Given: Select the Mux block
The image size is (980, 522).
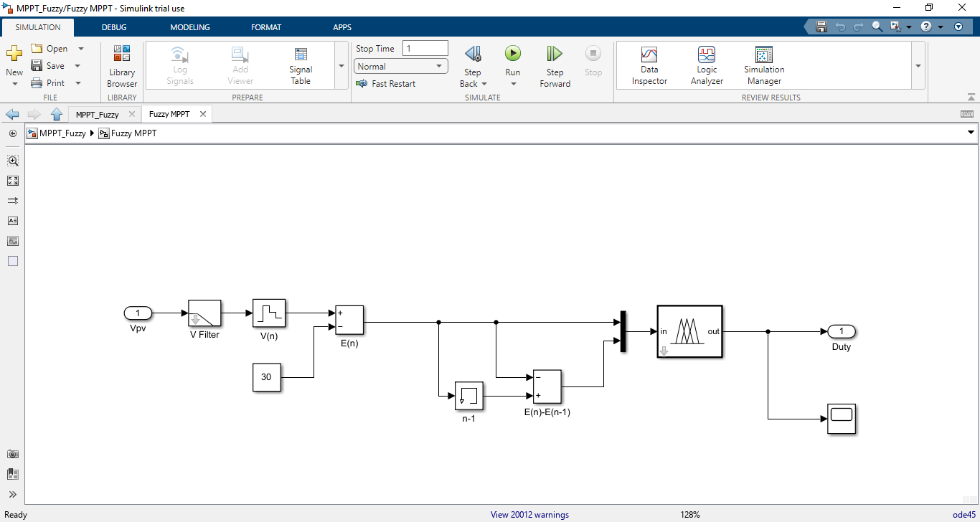Looking at the screenshot, I should point(623,332).
